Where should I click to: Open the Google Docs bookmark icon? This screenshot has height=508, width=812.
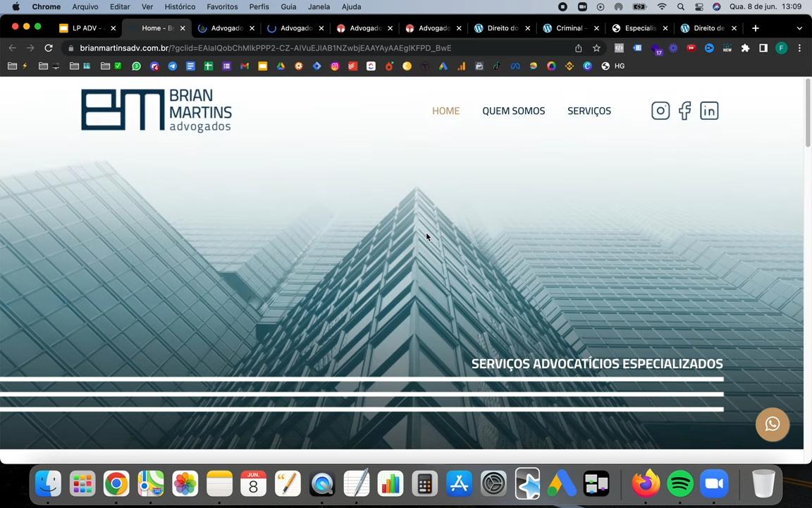tap(190, 66)
